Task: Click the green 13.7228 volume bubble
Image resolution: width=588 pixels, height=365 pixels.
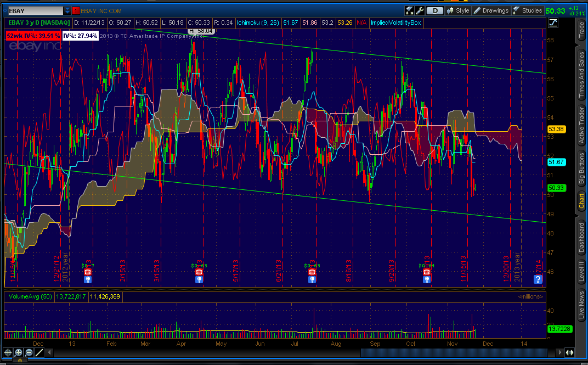Action: tap(559, 329)
